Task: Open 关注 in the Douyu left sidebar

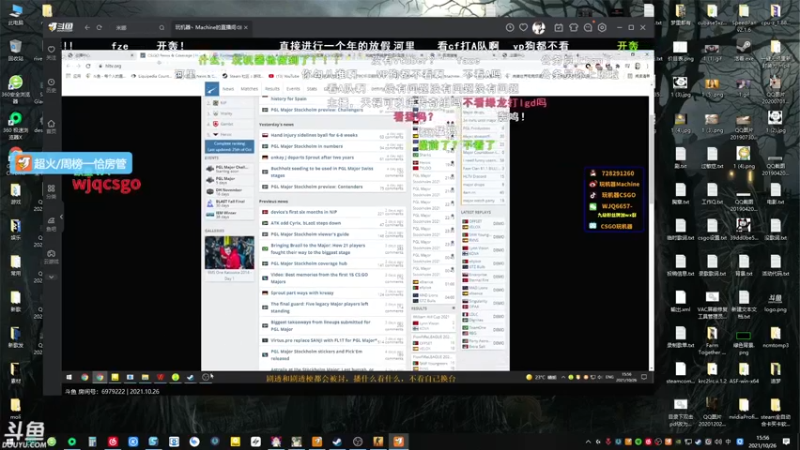Action: click(52, 52)
